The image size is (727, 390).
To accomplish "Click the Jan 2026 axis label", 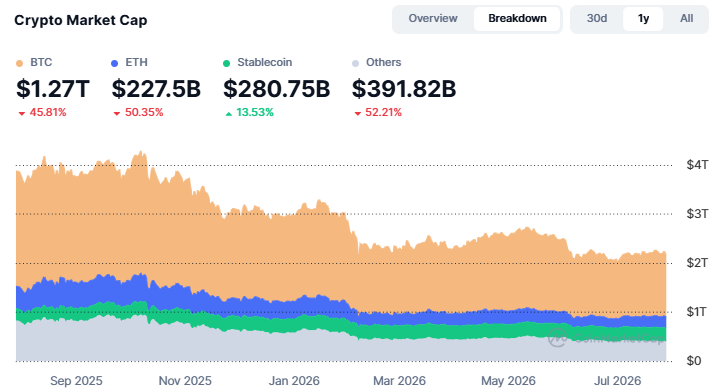I will pyautogui.click(x=294, y=381).
